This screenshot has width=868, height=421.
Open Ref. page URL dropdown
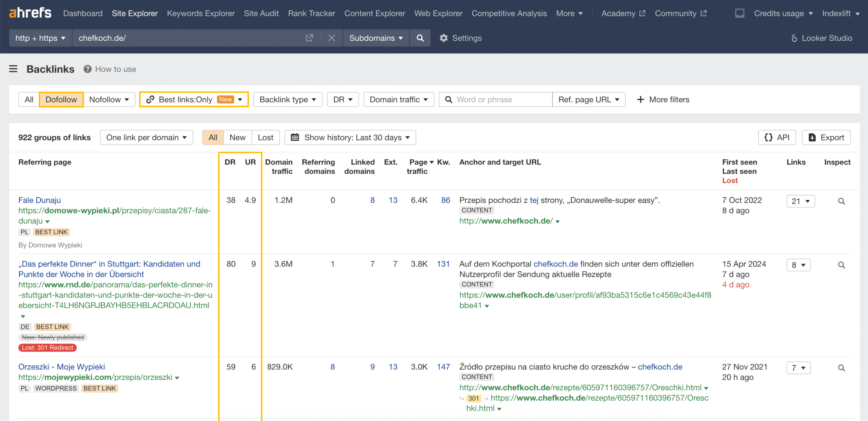click(x=589, y=100)
